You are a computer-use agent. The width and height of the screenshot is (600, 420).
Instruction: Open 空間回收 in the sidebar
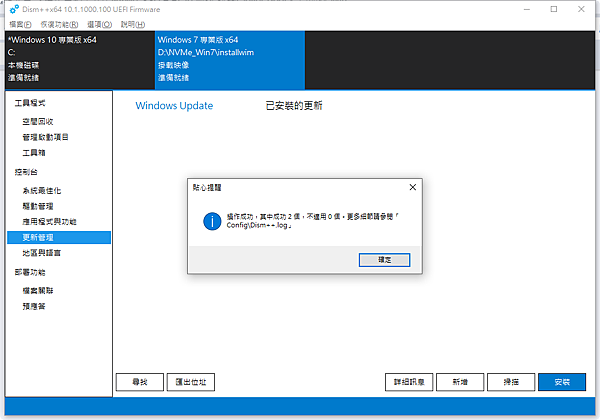38,122
